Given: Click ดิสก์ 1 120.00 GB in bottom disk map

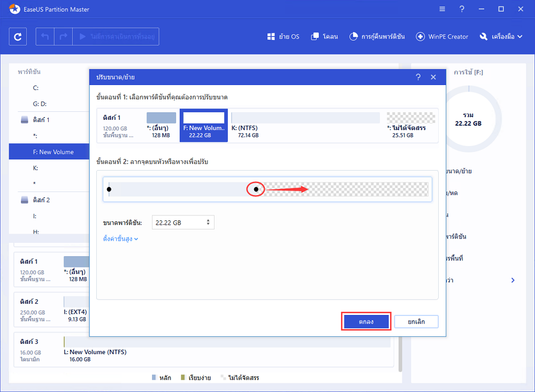Looking at the screenshot, I should pyautogui.click(x=35, y=270).
